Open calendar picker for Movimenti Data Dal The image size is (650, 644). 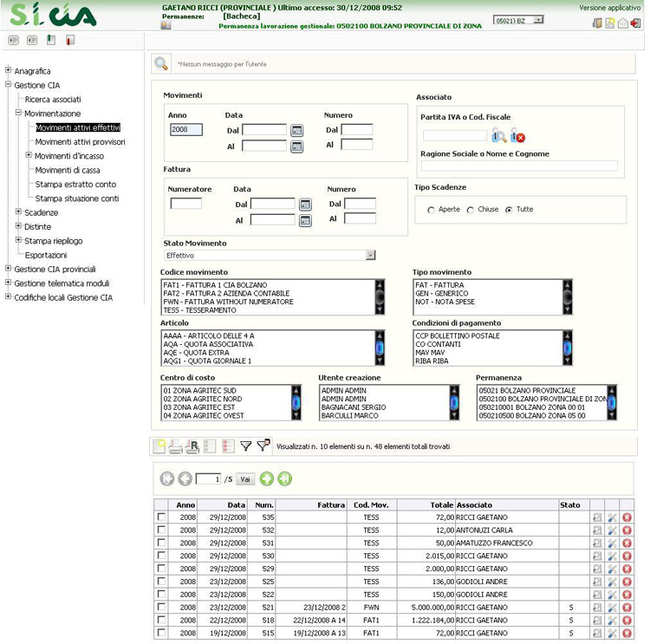pyautogui.click(x=296, y=131)
